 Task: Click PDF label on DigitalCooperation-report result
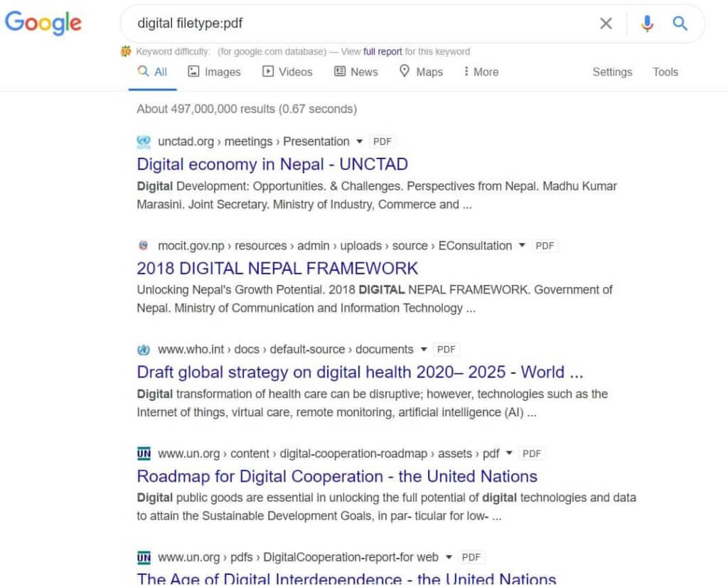coord(471,557)
